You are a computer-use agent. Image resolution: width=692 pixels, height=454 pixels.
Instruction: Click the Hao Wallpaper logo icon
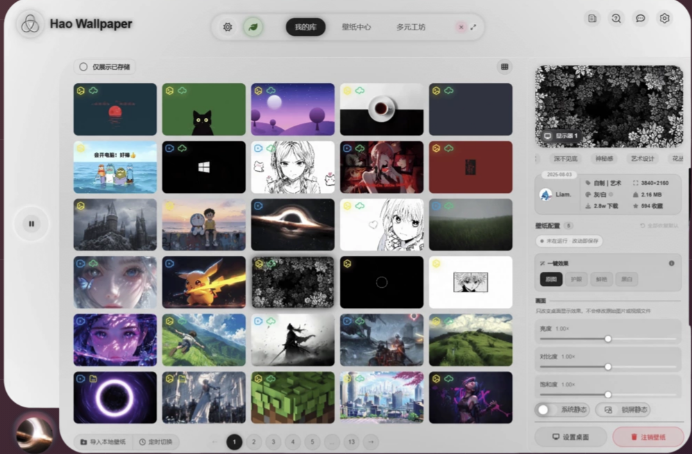click(x=30, y=24)
